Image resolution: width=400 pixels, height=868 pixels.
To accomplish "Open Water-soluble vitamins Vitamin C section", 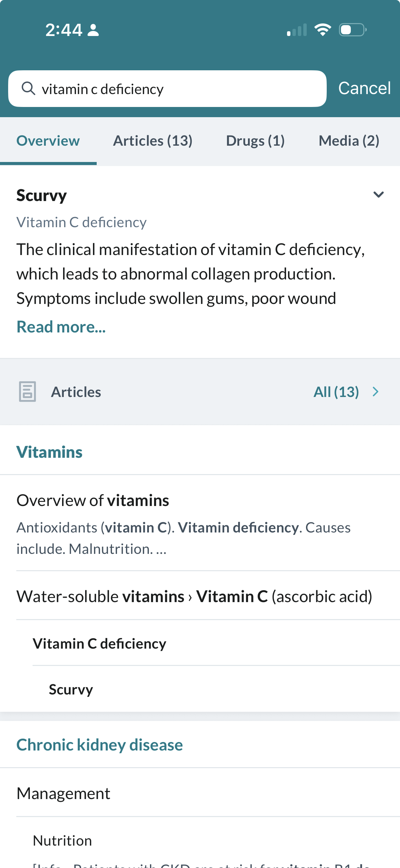I will pyautogui.click(x=194, y=596).
